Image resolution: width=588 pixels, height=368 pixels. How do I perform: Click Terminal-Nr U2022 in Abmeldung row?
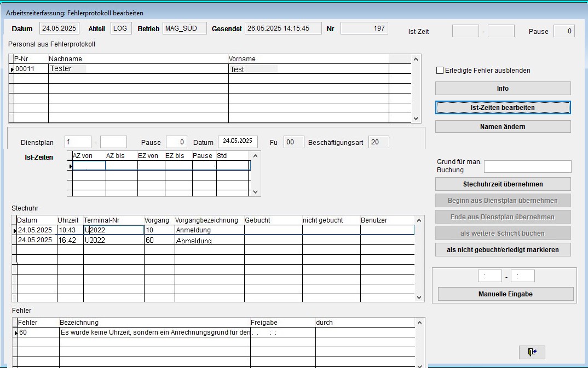114,240
